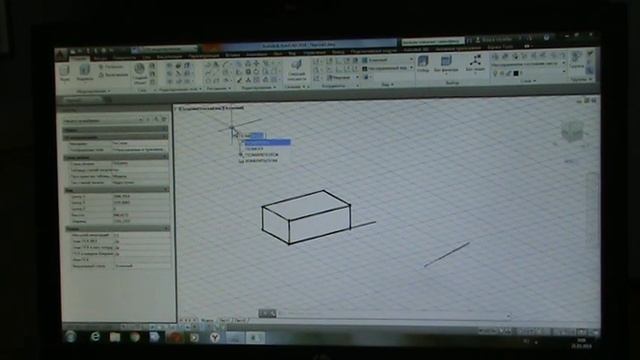Click the black layer color swatch
The image size is (640, 360).
pos(516,73)
